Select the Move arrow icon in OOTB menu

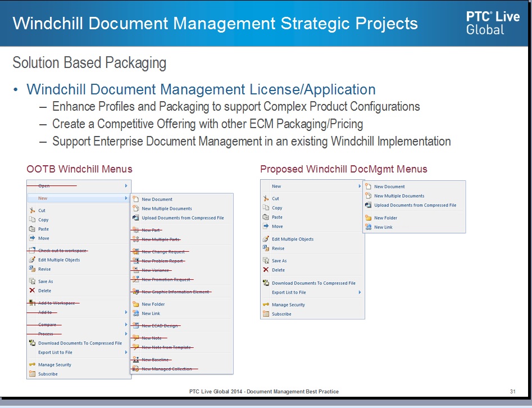coord(32,238)
